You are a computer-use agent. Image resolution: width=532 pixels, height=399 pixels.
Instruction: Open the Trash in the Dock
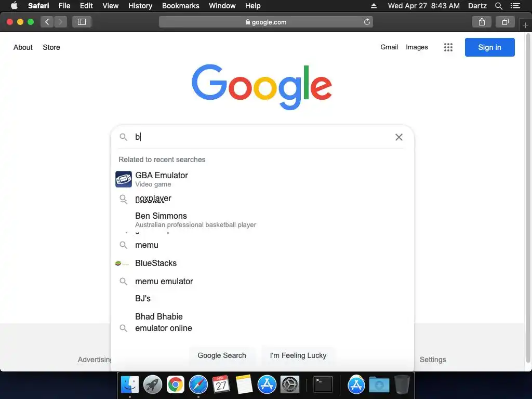tap(402, 385)
